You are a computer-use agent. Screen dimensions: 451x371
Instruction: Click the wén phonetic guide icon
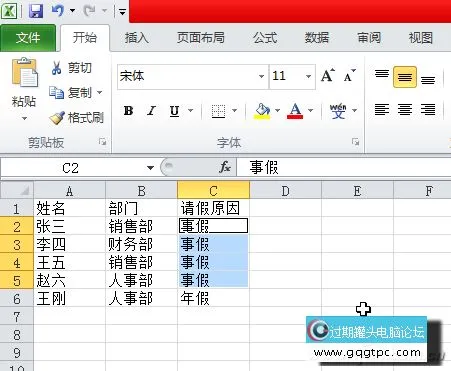[x=338, y=111]
